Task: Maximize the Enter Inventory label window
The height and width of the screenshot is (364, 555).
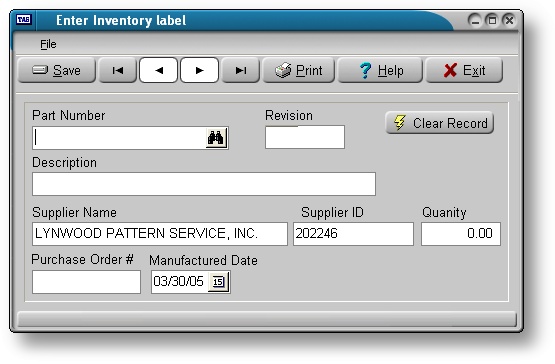Action: coord(492,20)
